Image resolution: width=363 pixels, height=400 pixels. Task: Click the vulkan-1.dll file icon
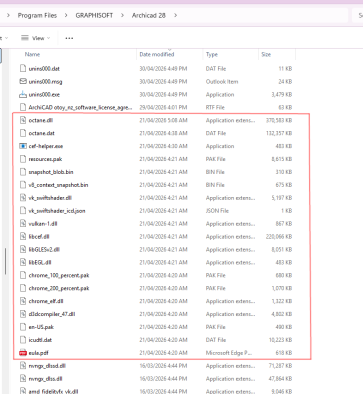[23, 224]
